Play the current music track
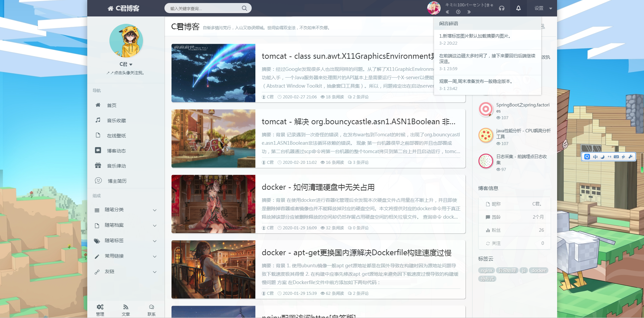 coord(458,12)
